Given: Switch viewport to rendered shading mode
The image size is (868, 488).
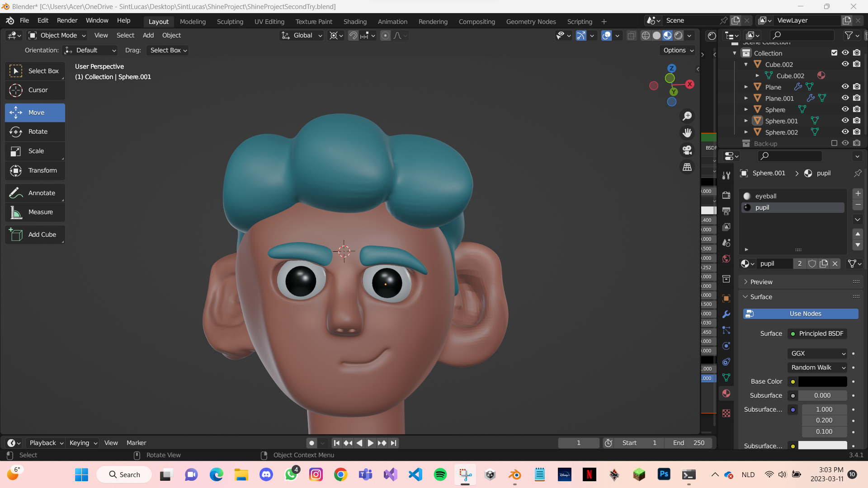Looking at the screenshot, I should (x=679, y=35).
